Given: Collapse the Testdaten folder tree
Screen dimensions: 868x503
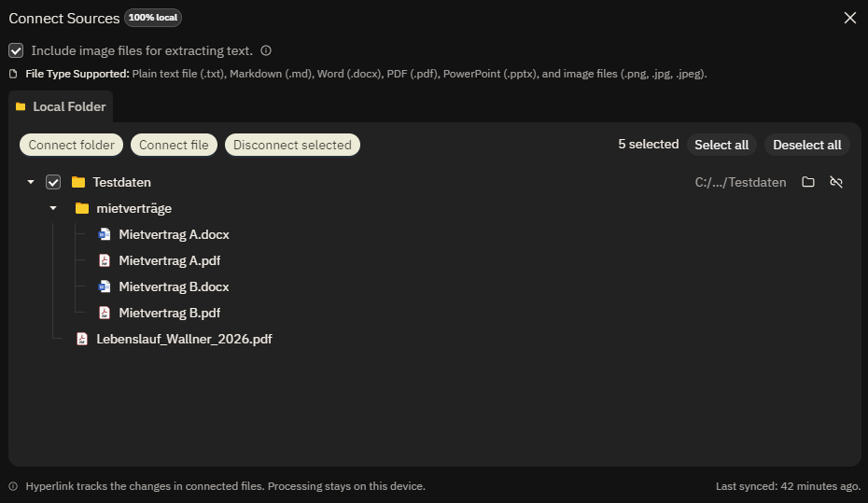Looking at the screenshot, I should 31,182.
